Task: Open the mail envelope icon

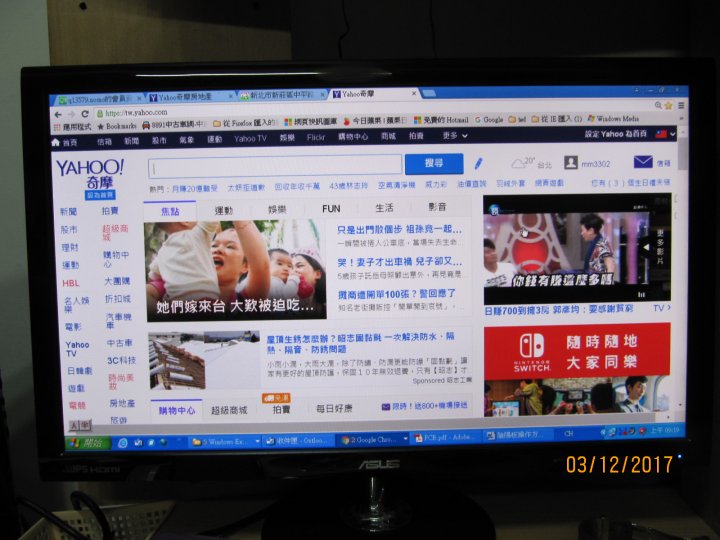Action: (x=643, y=162)
